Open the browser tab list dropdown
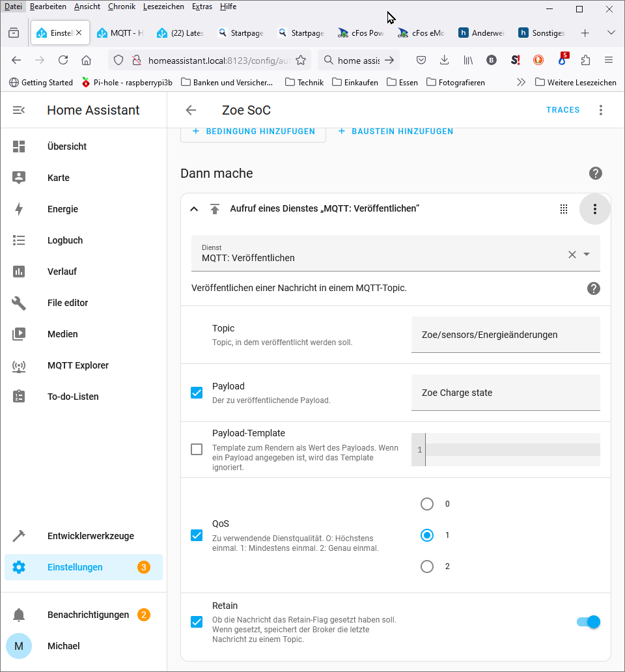Image resolution: width=625 pixels, height=672 pixels. (611, 33)
